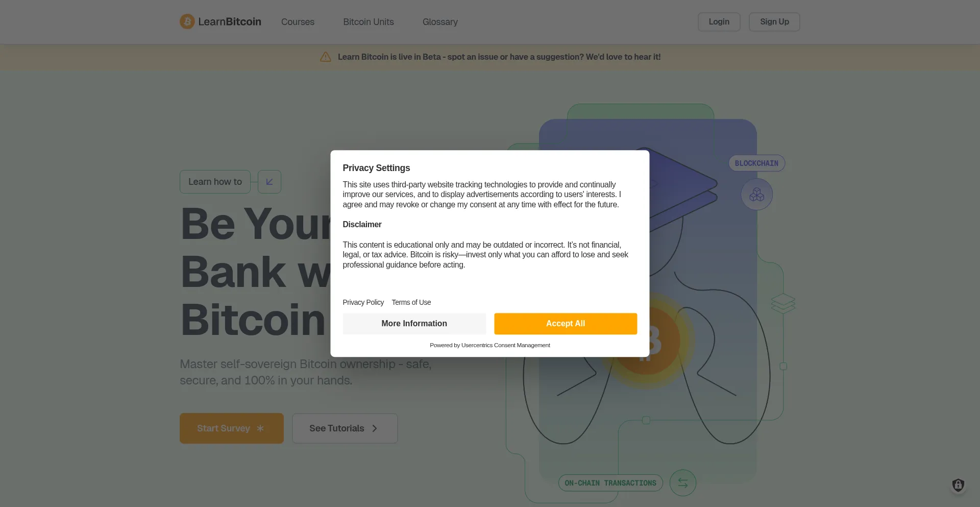Go to Bitcoin Units page

[x=369, y=22]
